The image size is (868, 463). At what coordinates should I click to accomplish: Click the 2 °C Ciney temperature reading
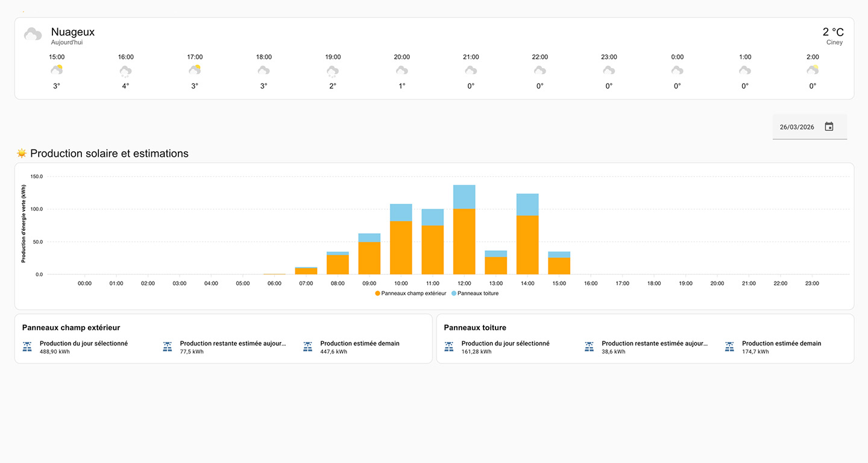[x=832, y=33]
